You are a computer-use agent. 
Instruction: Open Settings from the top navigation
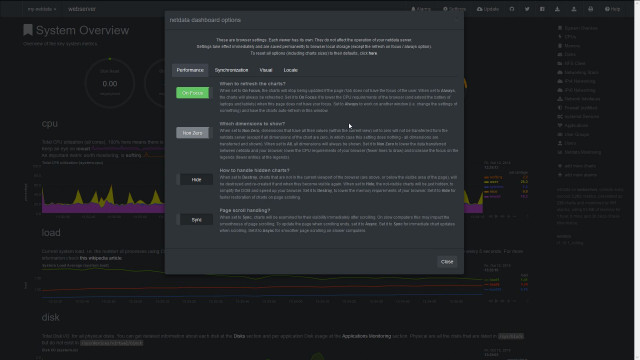pos(454,9)
